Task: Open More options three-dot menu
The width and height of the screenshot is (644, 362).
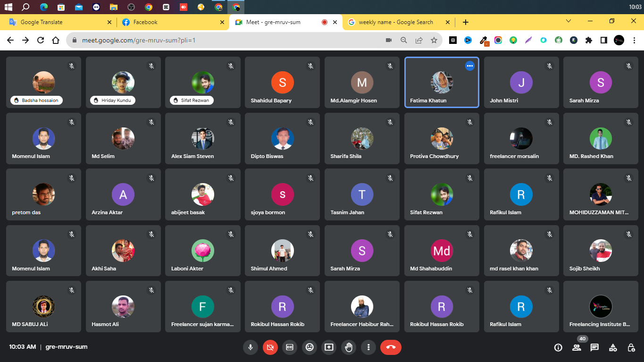Action: click(368, 347)
